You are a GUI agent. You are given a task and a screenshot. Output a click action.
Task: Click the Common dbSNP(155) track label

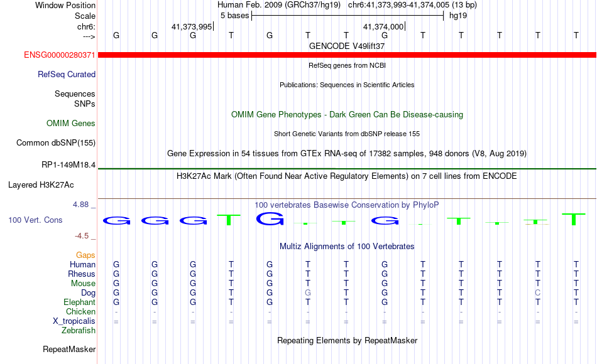(x=56, y=142)
